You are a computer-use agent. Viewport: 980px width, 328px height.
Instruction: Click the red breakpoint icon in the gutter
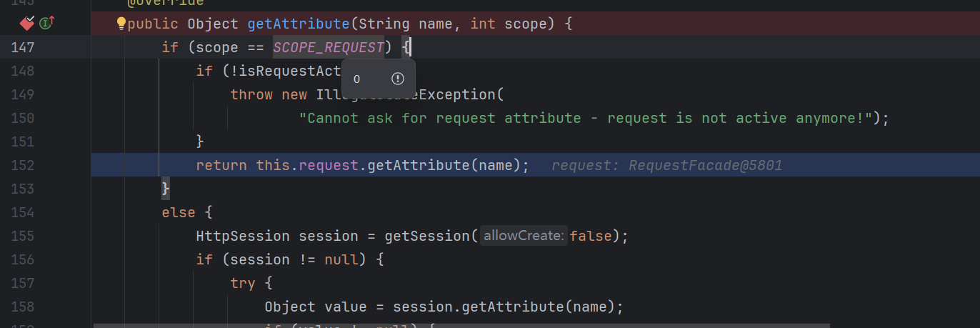click(27, 24)
